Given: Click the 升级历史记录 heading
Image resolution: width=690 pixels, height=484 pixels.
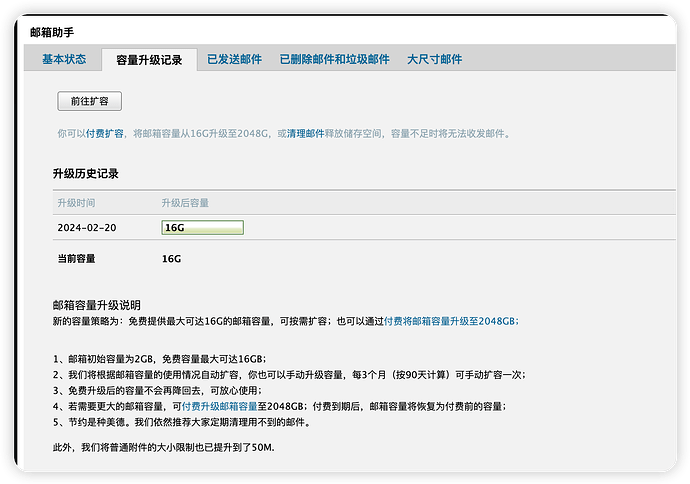Looking at the screenshot, I should pyautogui.click(x=86, y=173).
